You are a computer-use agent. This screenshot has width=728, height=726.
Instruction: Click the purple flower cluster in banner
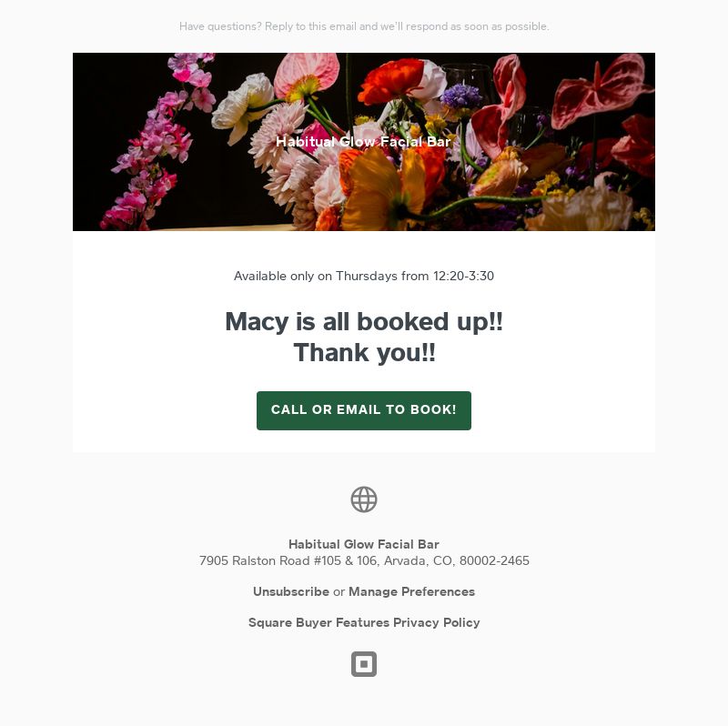[460, 96]
